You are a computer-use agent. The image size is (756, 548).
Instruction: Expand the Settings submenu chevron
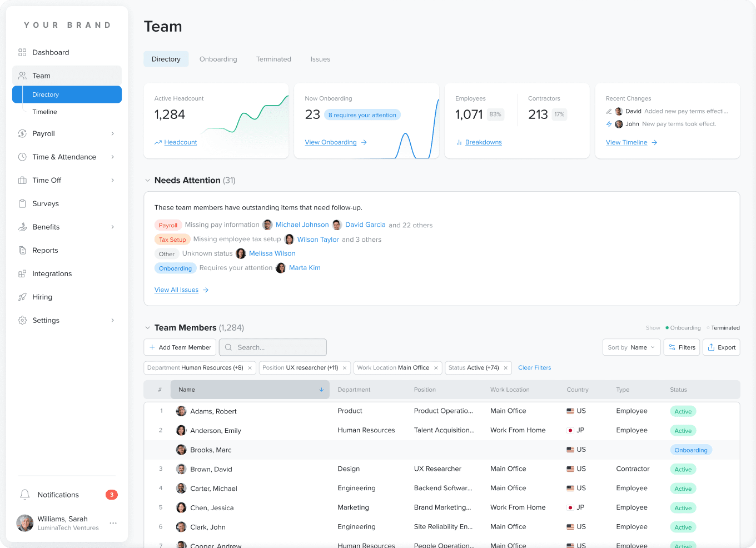(x=112, y=320)
